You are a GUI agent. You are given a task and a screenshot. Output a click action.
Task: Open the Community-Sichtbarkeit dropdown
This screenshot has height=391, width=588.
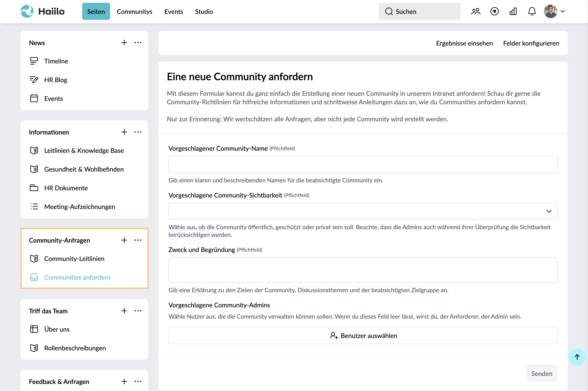coord(363,211)
